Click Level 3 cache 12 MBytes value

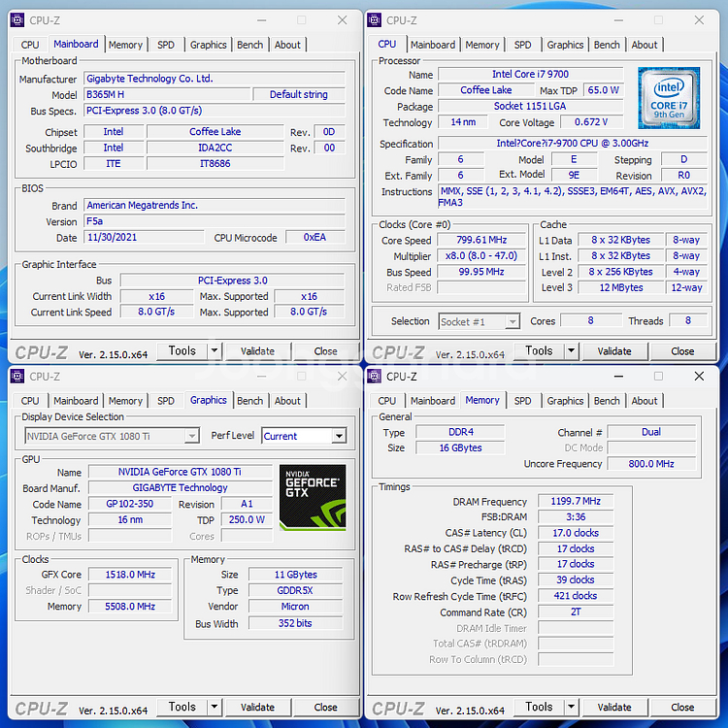click(x=621, y=288)
